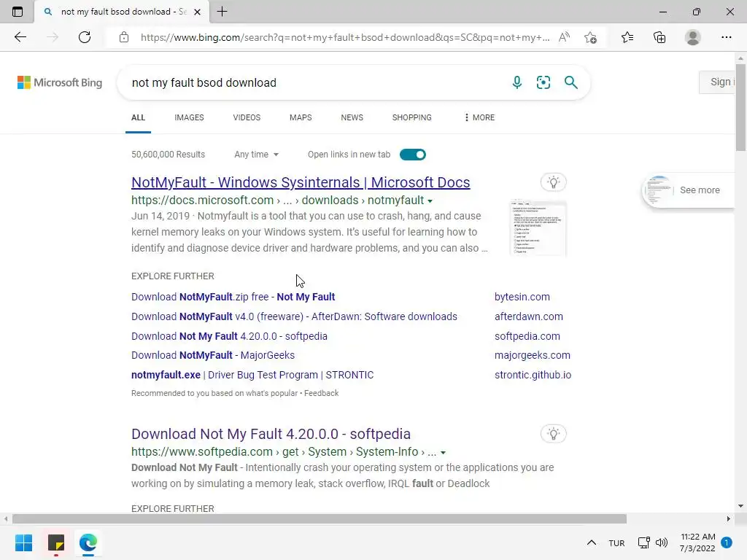Screen dimensions: 747x560
Task: Open the Download Not My Fault 4.20.0.0 Explore Further link
Action: point(229,336)
